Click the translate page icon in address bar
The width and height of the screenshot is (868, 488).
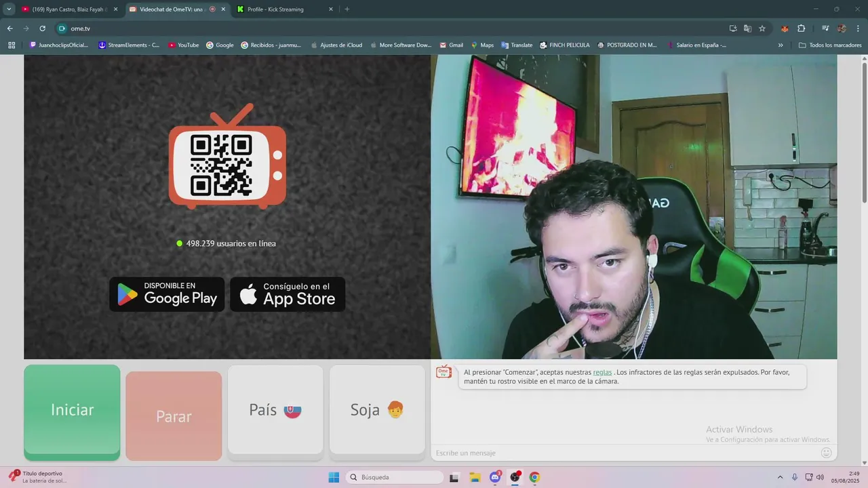(x=747, y=28)
